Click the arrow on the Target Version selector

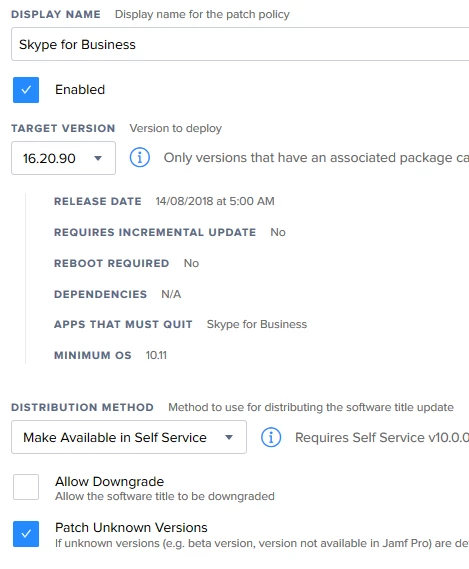pos(98,158)
